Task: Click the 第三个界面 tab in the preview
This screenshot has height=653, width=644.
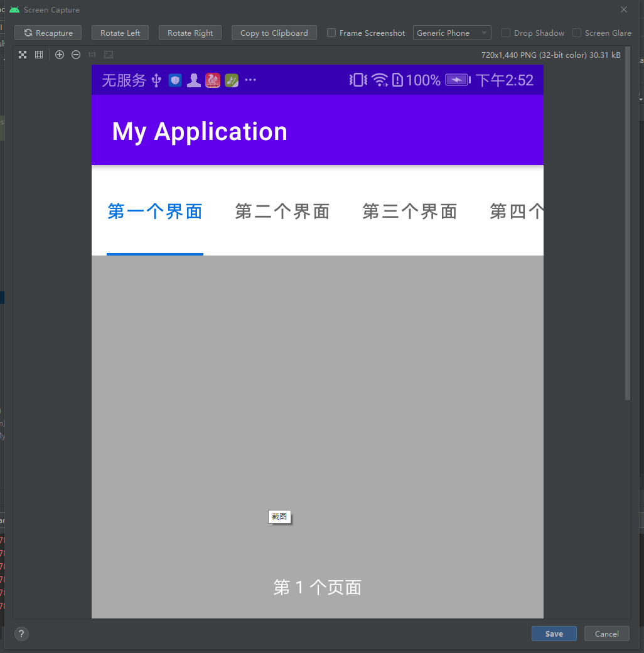Action: (409, 212)
